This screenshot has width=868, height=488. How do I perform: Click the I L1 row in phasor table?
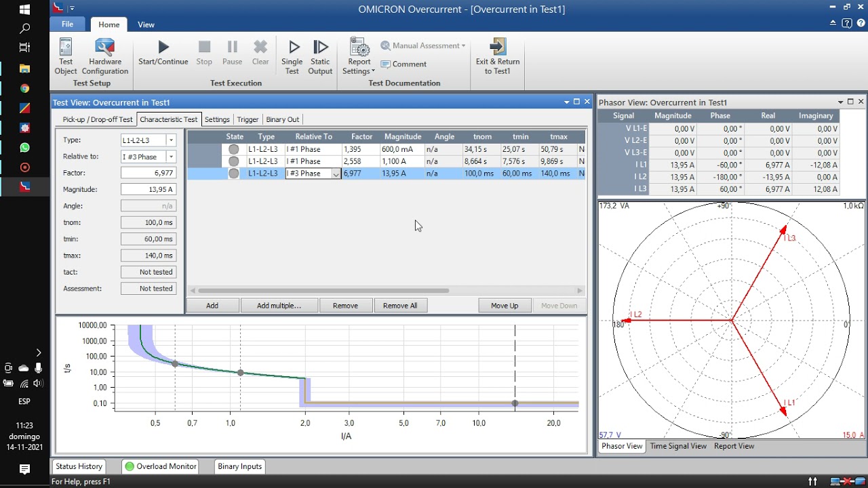(x=717, y=165)
